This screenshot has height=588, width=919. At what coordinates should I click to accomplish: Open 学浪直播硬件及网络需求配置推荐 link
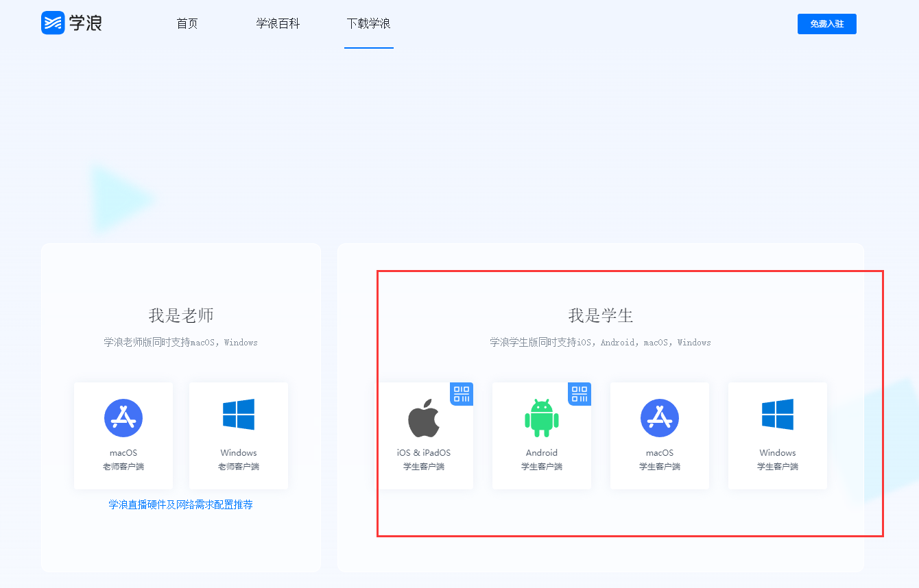pos(181,504)
